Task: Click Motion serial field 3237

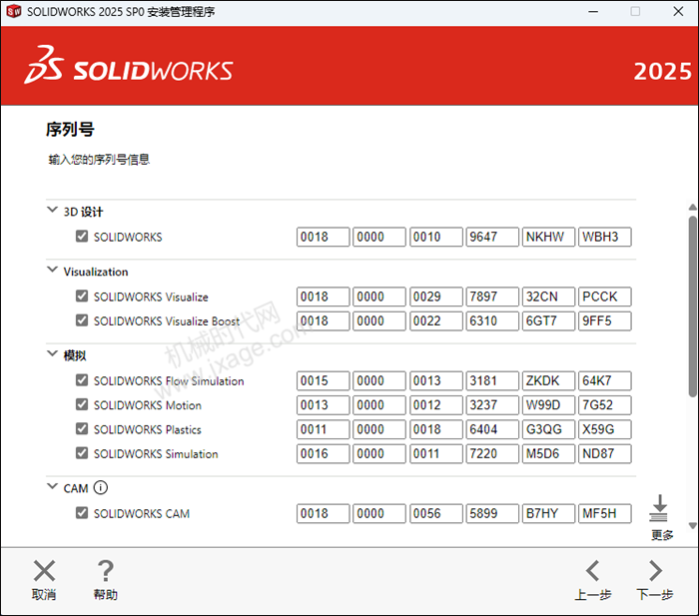Action: 492,404
